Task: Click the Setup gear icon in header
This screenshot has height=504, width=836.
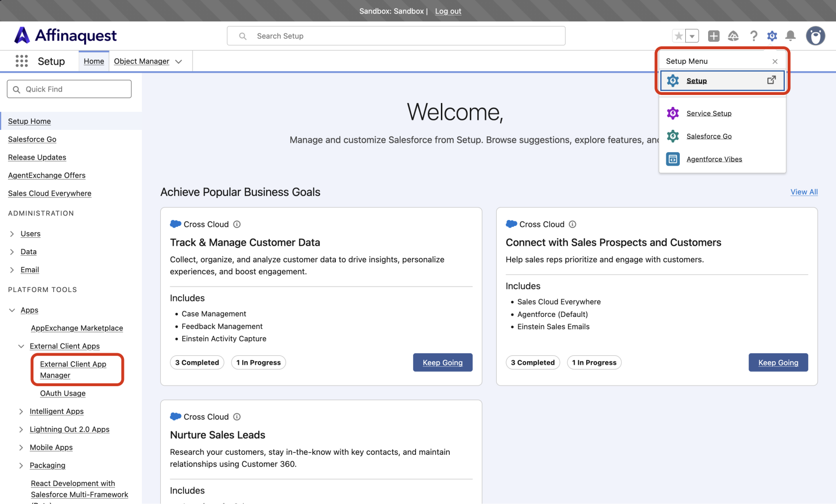Action: coord(772,36)
